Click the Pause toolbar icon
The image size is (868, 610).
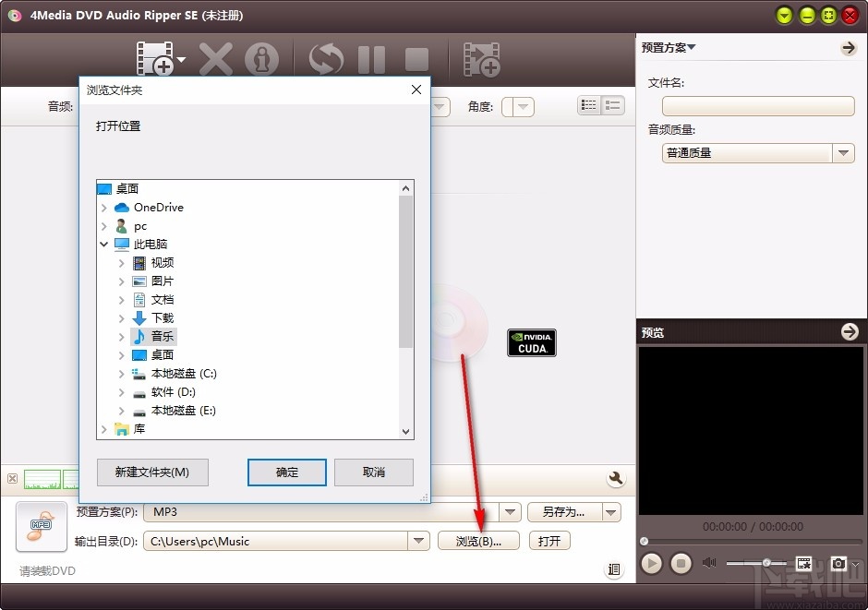(x=371, y=57)
